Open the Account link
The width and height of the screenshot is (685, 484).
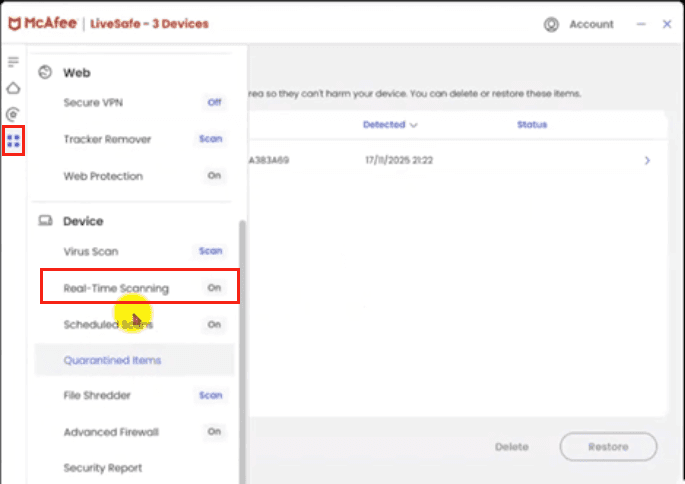pos(591,24)
